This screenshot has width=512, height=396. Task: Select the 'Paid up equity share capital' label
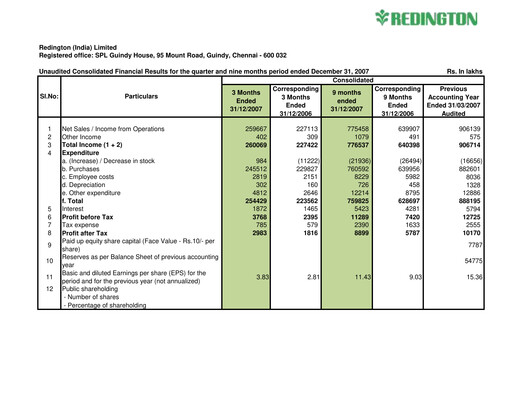click(138, 245)
